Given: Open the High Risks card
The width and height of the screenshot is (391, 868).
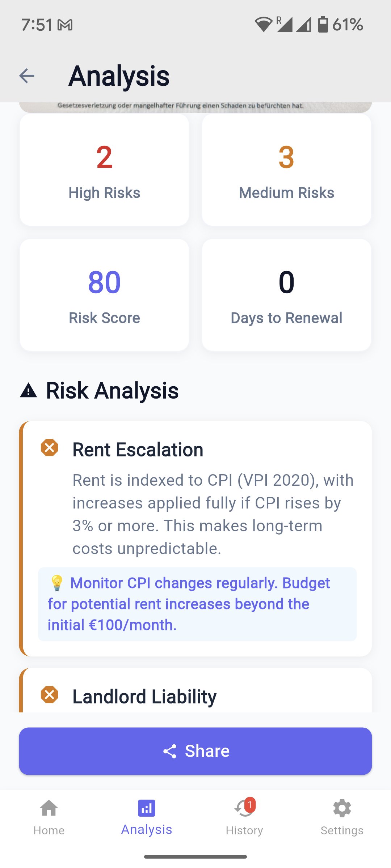Looking at the screenshot, I should 104,170.
